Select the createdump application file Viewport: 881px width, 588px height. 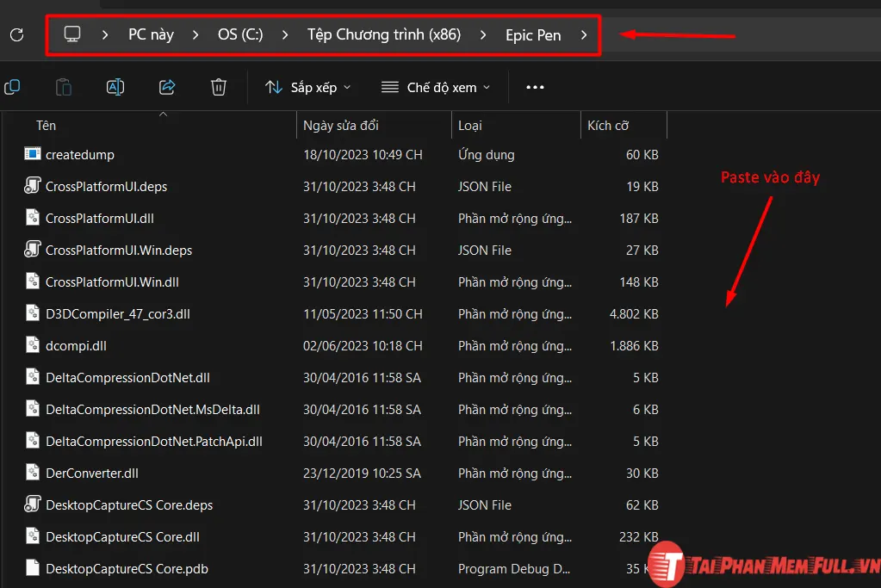point(78,154)
